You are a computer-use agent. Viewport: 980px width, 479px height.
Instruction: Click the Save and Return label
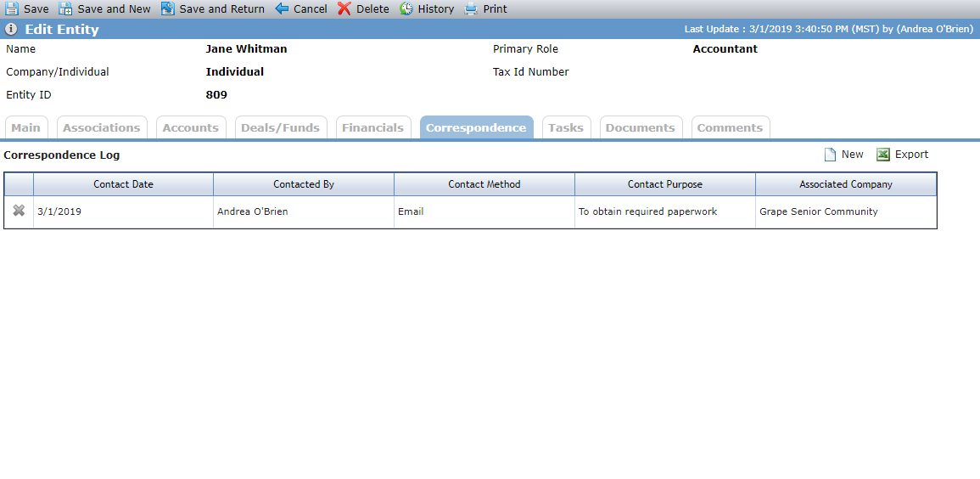click(x=221, y=9)
